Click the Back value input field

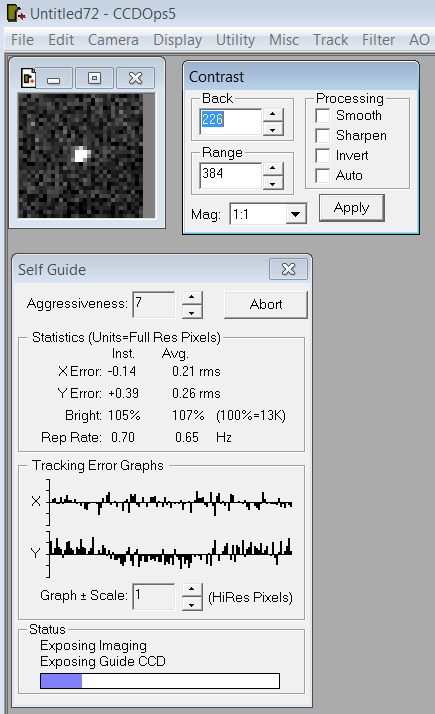230,122
